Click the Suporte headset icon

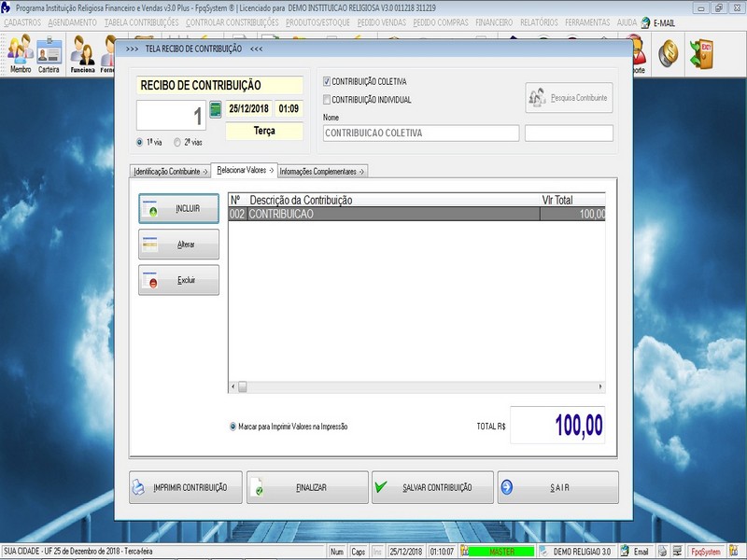640,54
